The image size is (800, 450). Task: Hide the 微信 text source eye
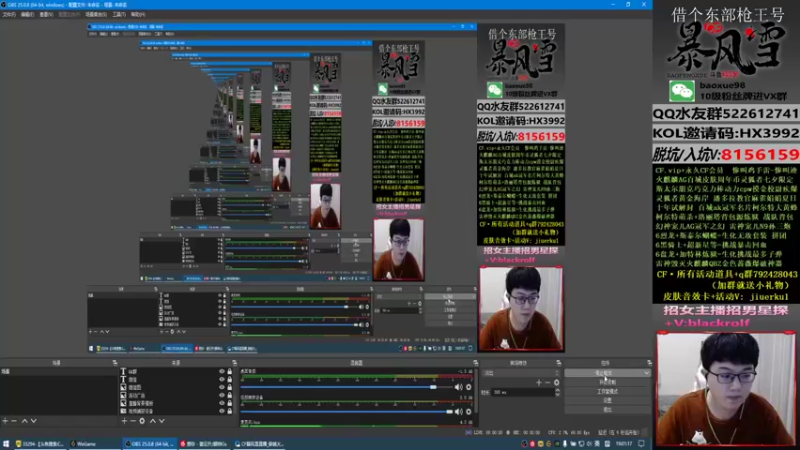tap(221, 380)
